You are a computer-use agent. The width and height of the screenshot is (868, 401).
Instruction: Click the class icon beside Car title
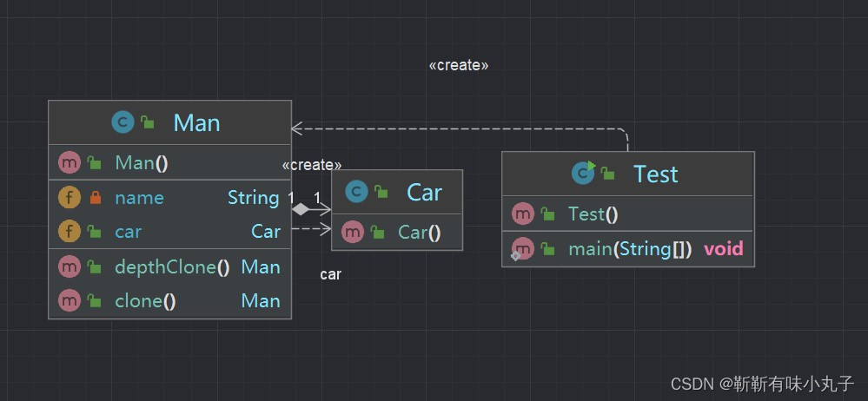tap(356, 192)
